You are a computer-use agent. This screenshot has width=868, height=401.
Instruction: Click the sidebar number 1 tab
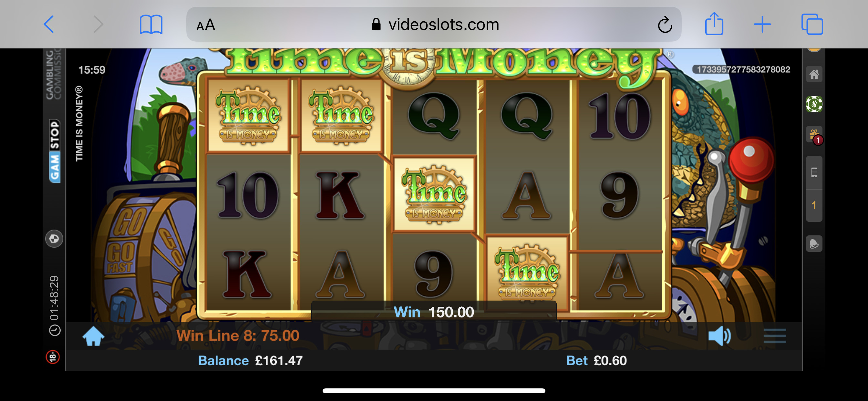(814, 205)
